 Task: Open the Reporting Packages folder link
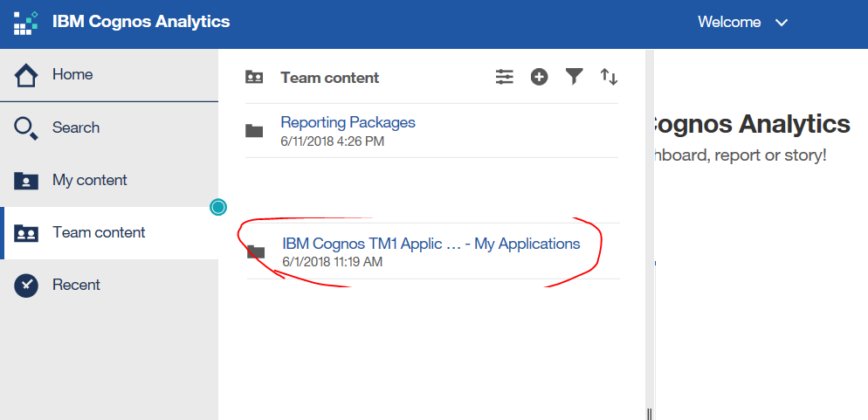[x=348, y=122]
